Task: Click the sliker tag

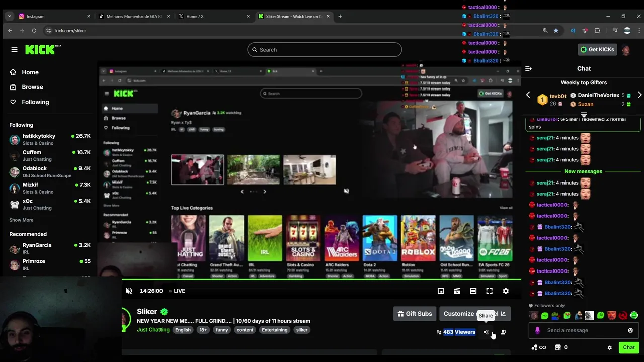Action: point(302,330)
